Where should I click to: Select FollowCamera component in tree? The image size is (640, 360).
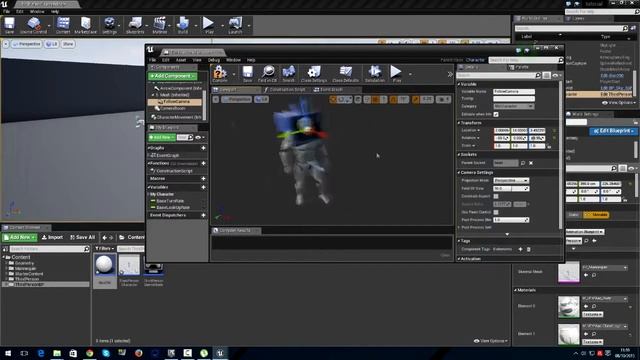pos(176,102)
